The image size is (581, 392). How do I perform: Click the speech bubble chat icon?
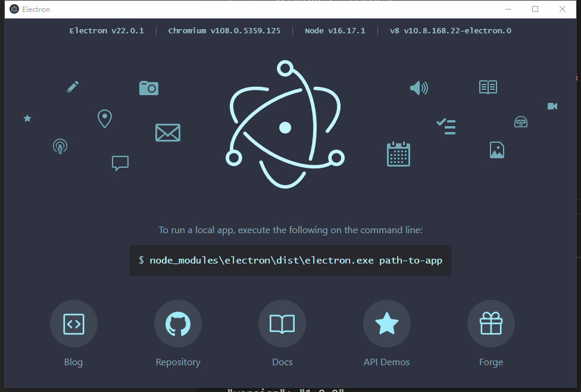pyautogui.click(x=120, y=163)
